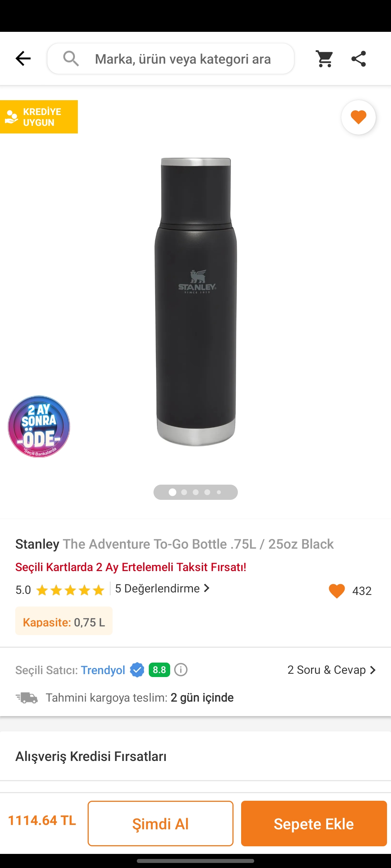
Task: Open the Trendyol seller link
Action: click(x=103, y=670)
